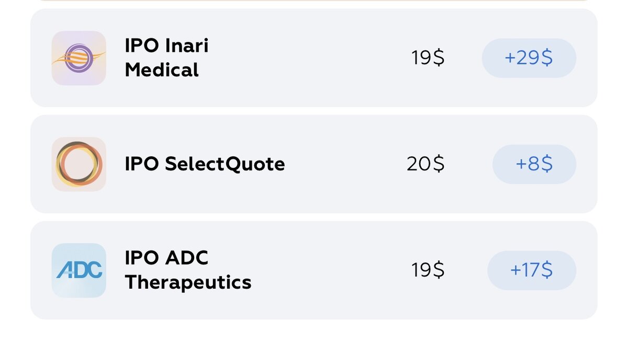The height and width of the screenshot is (364, 628).
Task: Select the 'IPO ADC' title line
Action: 166,258
